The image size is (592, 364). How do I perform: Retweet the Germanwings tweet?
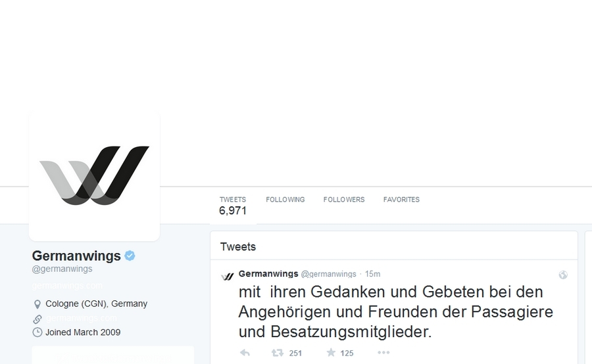click(x=278, y=353)
